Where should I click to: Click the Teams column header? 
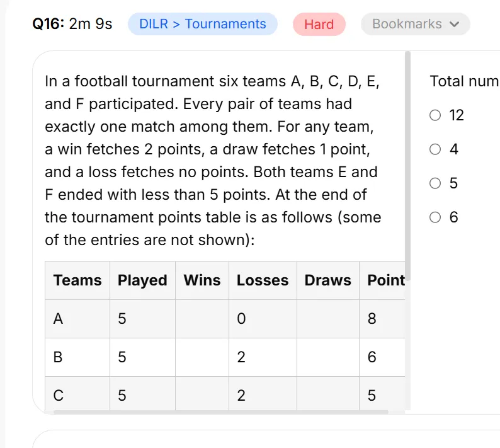click(77, 280)
